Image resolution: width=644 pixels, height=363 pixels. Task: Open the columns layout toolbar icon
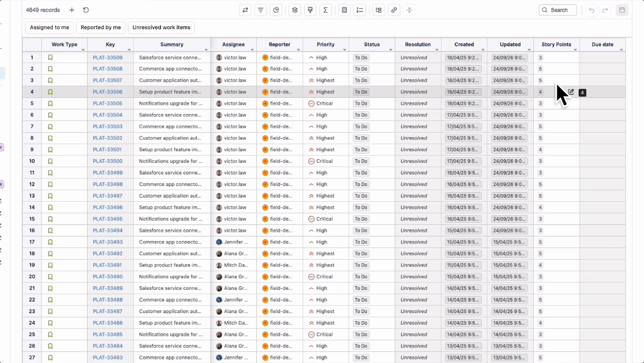(x=344, y=10)
